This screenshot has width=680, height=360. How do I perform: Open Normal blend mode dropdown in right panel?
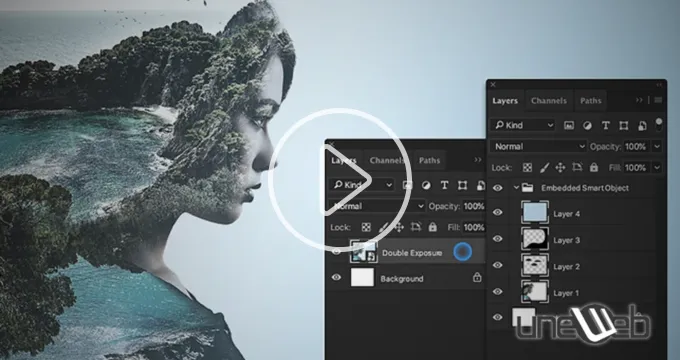539,147
